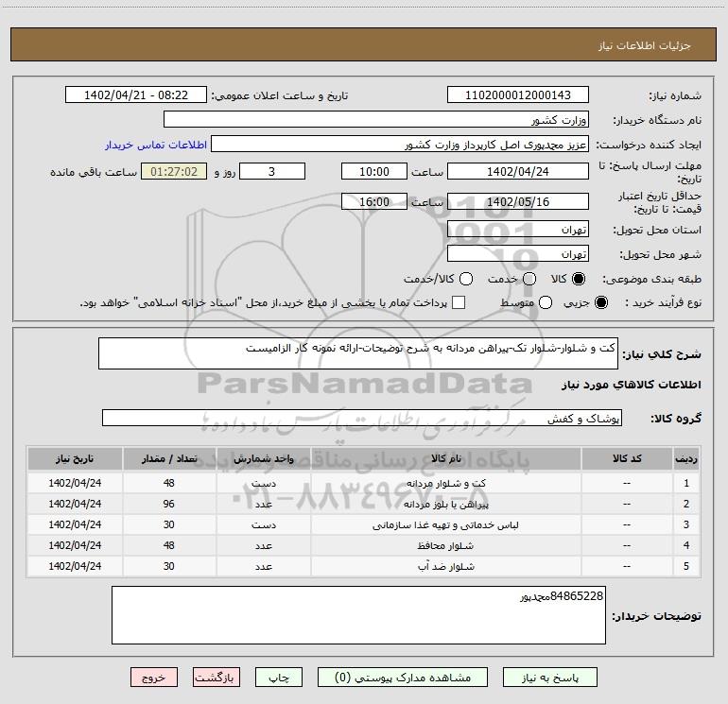
Task: Click the need number field 1102000012000143
Action: click(518, 95)
